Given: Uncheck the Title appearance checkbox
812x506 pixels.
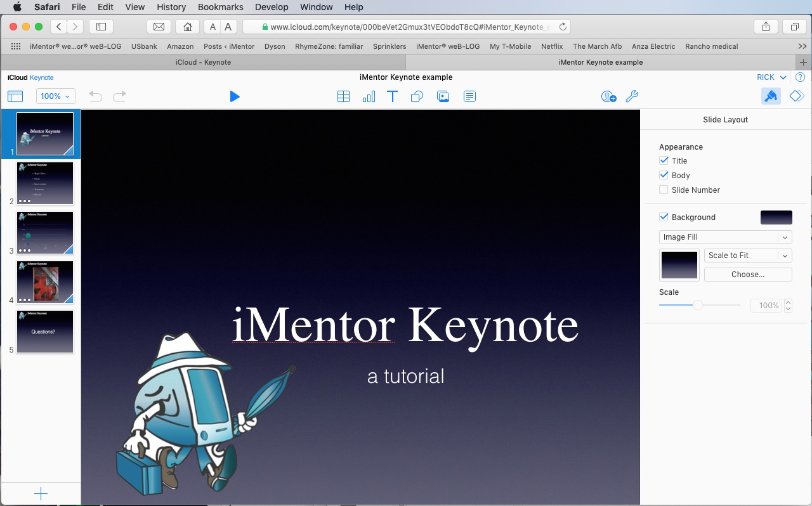Looking at the screenshot, I should tap(664, 160).
